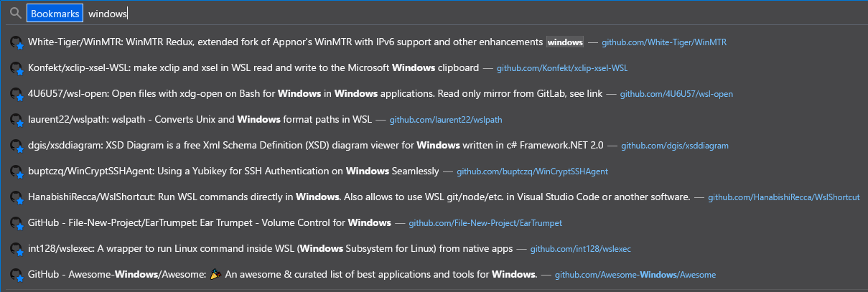Choose the int128/wslexec wrapper suggestion
868x292 pixels.
434,249
